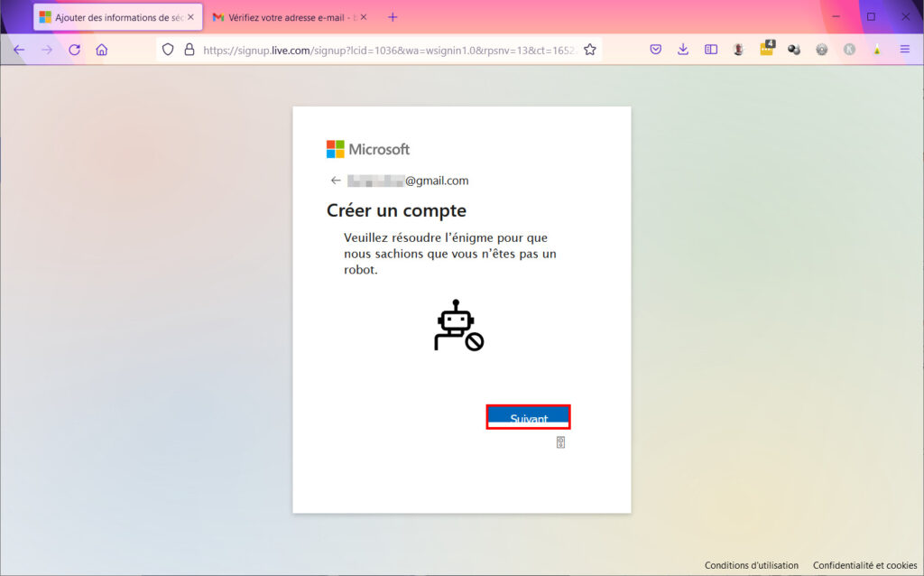Switch to the Vérifiez votre adresse e-mail tab
The width and height of the screenshot is (924, 576).
(289, 18)
